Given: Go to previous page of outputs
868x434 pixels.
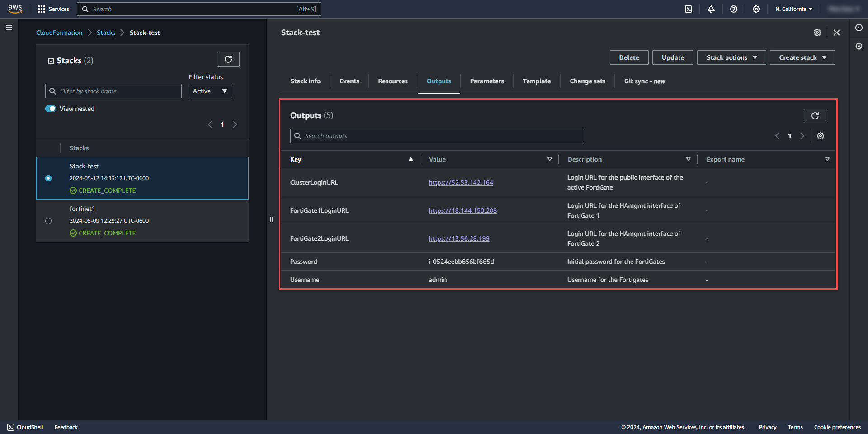Looking at the screenshot, I should pyautogui.click(x=777, y=136).
